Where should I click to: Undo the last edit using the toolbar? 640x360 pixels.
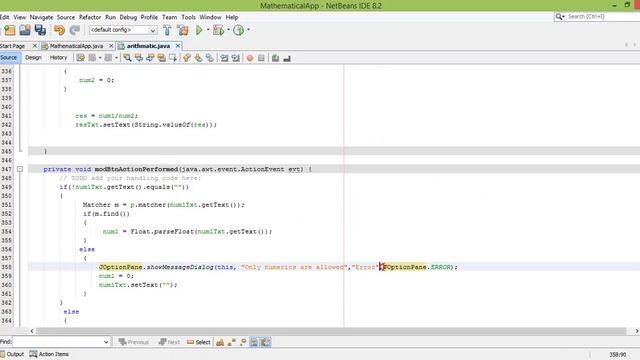pyautogui.click(x=60, y=30)
